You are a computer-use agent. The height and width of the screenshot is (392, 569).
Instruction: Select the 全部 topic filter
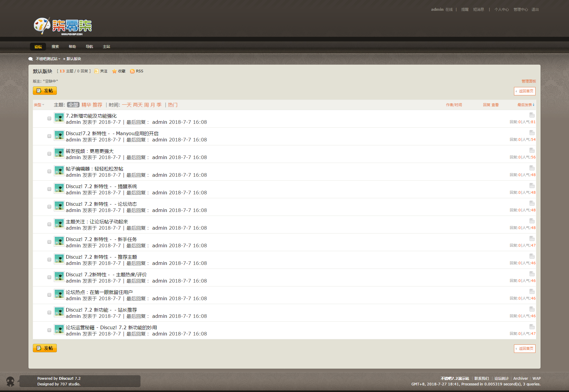point(73,105)
